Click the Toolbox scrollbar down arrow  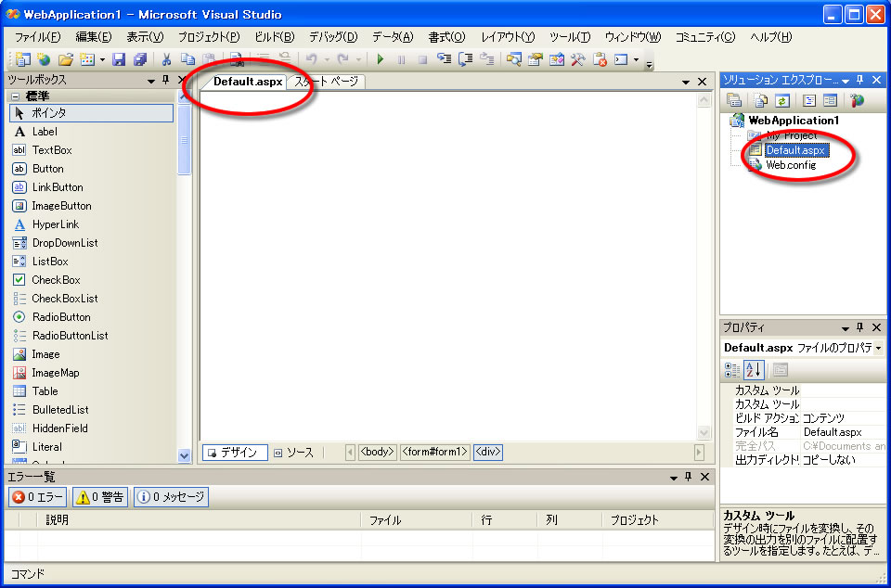click(x=184, y=455)
